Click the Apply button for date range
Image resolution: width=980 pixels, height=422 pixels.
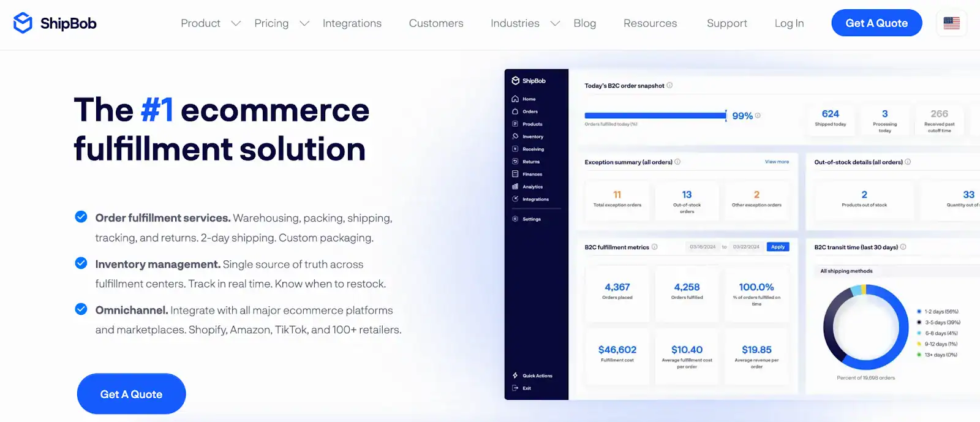tap(778, 247)
